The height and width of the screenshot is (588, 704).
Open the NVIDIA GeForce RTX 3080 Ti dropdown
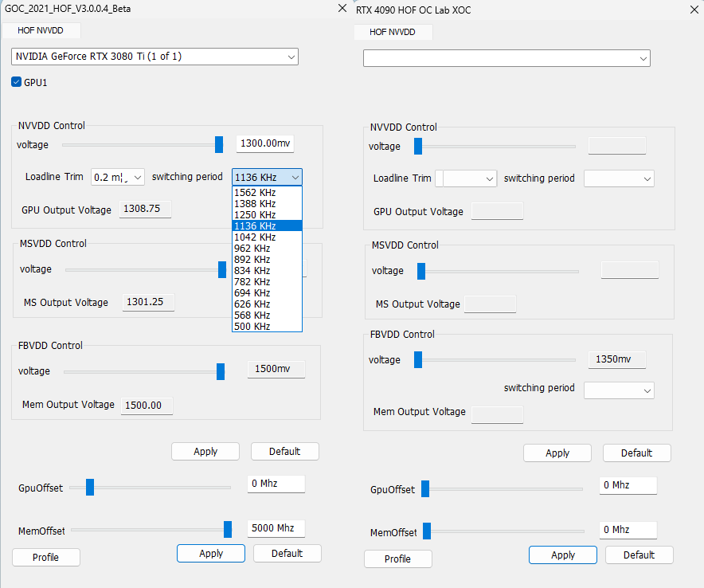pos(155,57)
